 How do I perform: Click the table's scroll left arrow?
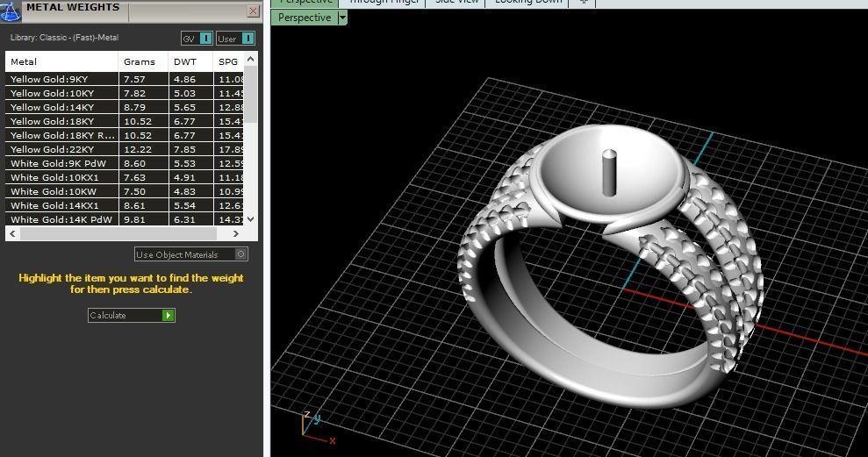[x=13, y=233]
